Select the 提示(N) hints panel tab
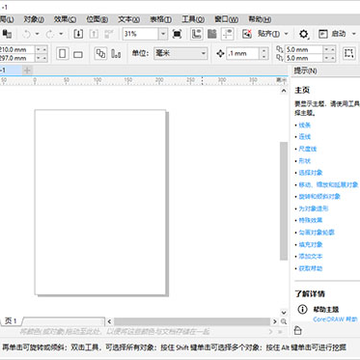 [305, 71]
